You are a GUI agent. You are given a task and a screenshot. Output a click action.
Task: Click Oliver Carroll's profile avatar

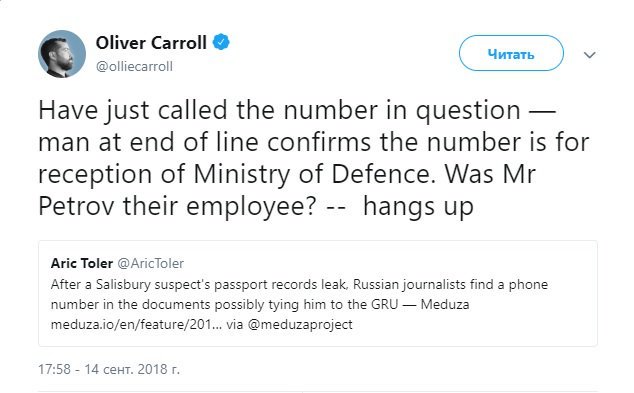click(62, 54)
